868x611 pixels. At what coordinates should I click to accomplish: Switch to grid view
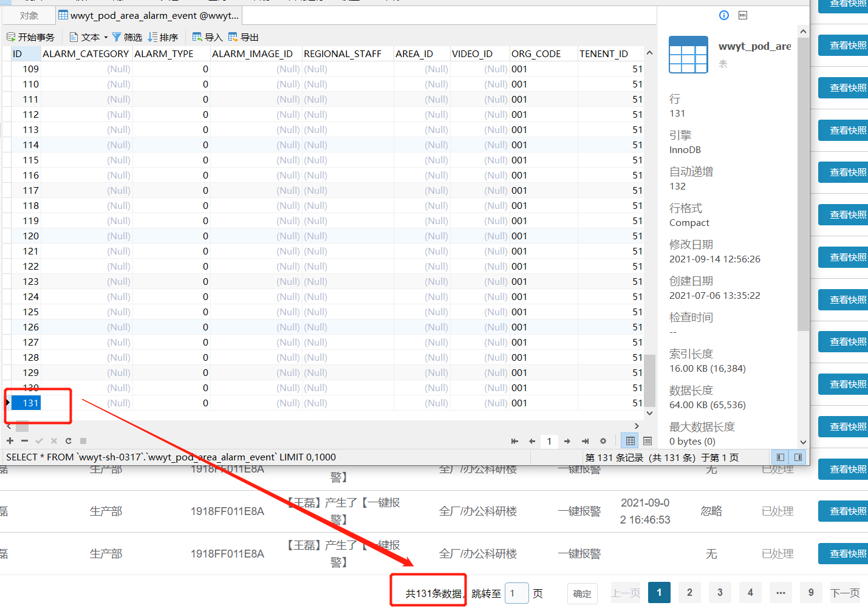tap(630, 441)
